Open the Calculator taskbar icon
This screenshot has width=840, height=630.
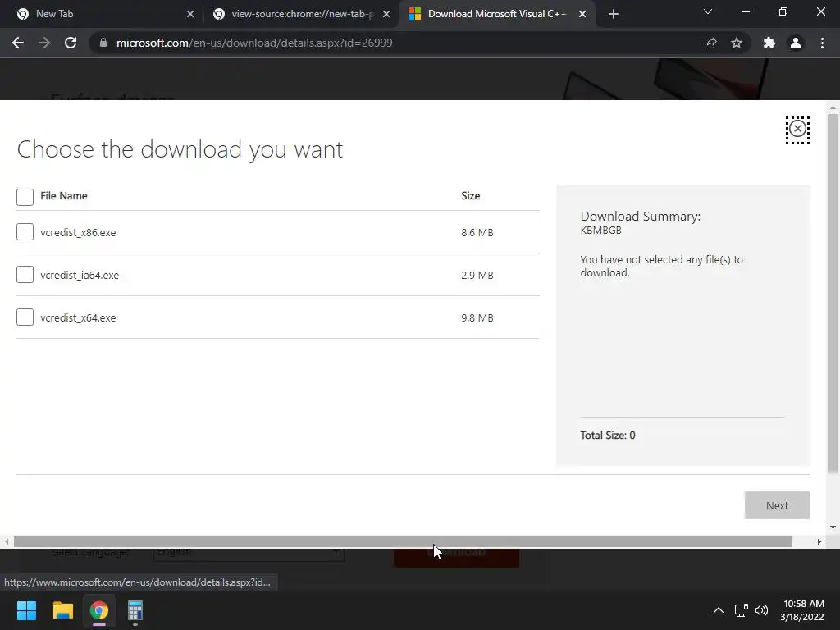coord(135,610)
